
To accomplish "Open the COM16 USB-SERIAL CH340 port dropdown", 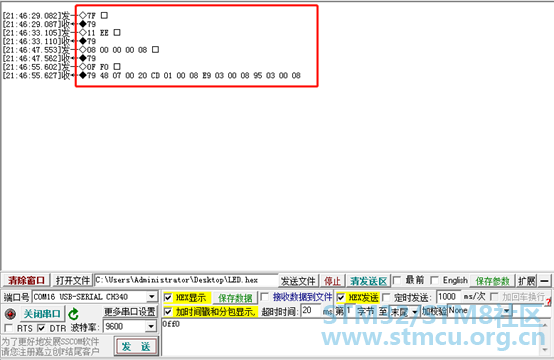I will point(152,297).
